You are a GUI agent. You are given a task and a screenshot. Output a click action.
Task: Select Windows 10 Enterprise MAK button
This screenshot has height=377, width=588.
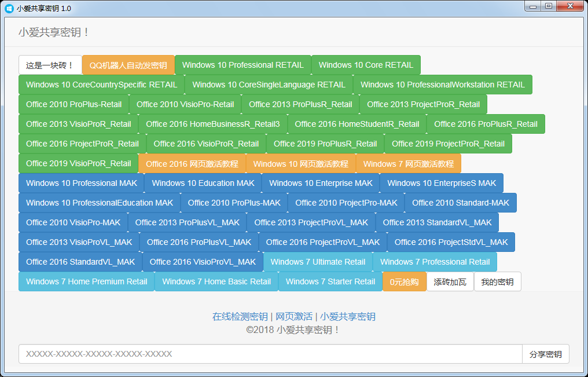click(x=321, y=183)
